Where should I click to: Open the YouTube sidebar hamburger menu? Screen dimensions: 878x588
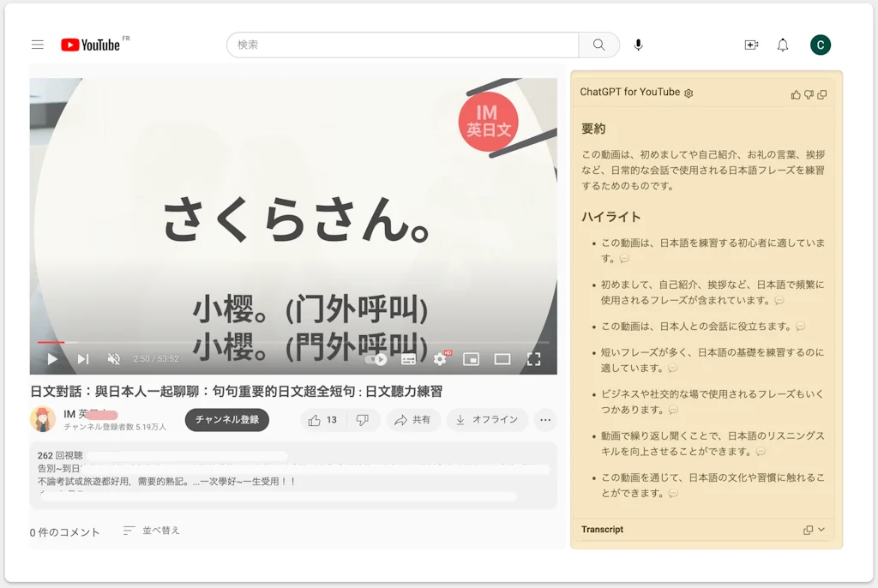click(37, 44)
